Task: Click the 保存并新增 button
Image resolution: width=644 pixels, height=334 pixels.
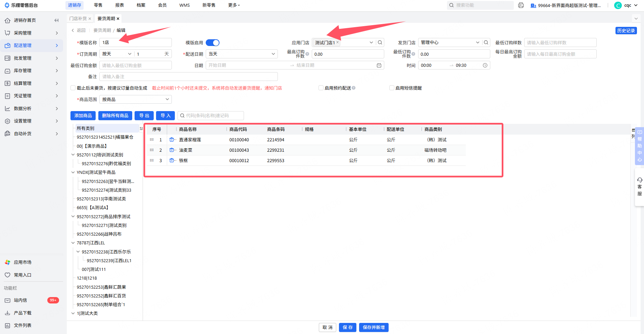Action: [374, 328]
